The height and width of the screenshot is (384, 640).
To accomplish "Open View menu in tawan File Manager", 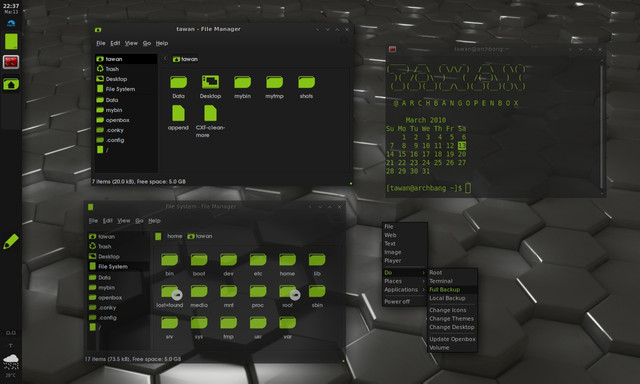I will pos(131,43).
